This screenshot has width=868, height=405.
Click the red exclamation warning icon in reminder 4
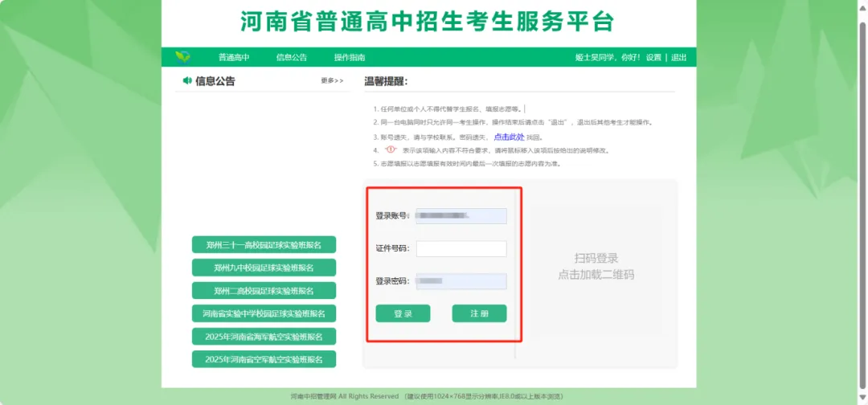[x=390, y=150]
